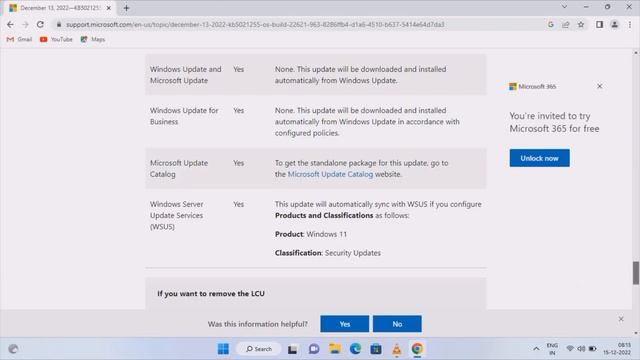Screen dimensions: 640x360
Task: Go back to the previous page
Action: [10, 24]
